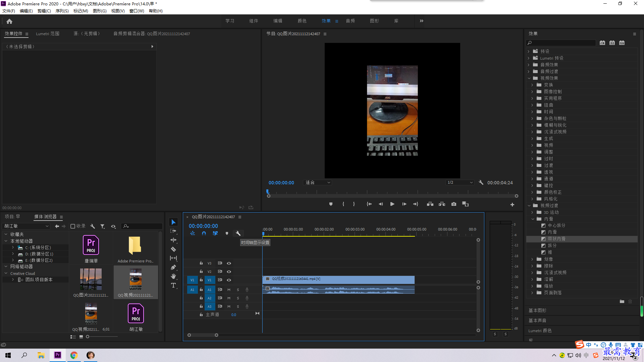Image resolution: width=644 pixels, height=362 pixels.
Task: Expand the 音频效果 folder
Action: 529,65
